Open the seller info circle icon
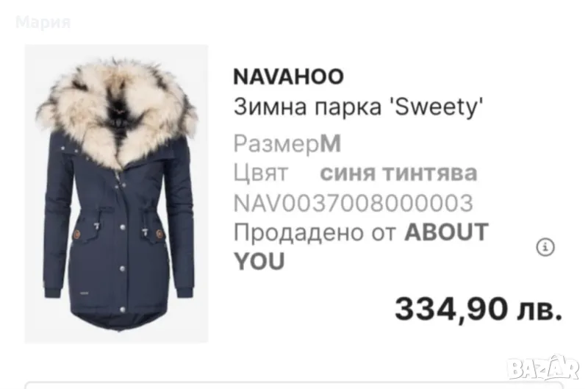The width and height of the screenshot is (588, 389). coord(545,247)
